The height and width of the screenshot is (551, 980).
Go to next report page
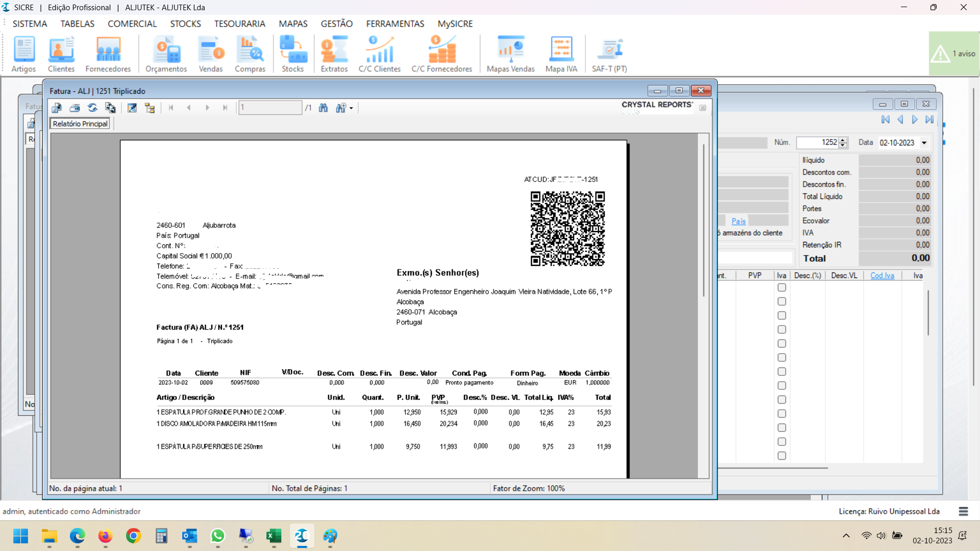tap(207, 108)
